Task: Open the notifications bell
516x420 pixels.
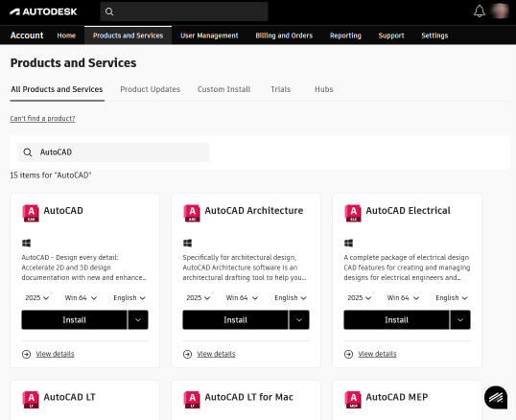Action: (480, 12)
